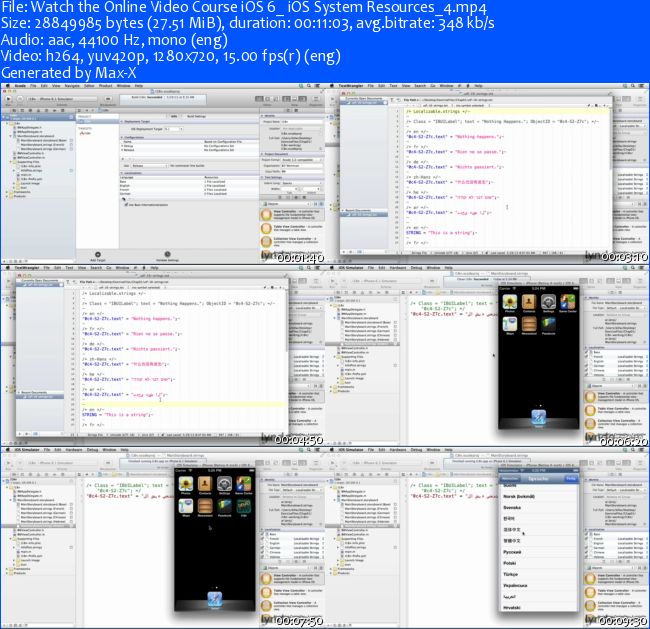
Task: Launch Safari from 00:07:50 simulator dock
Action: click(215, 599)
